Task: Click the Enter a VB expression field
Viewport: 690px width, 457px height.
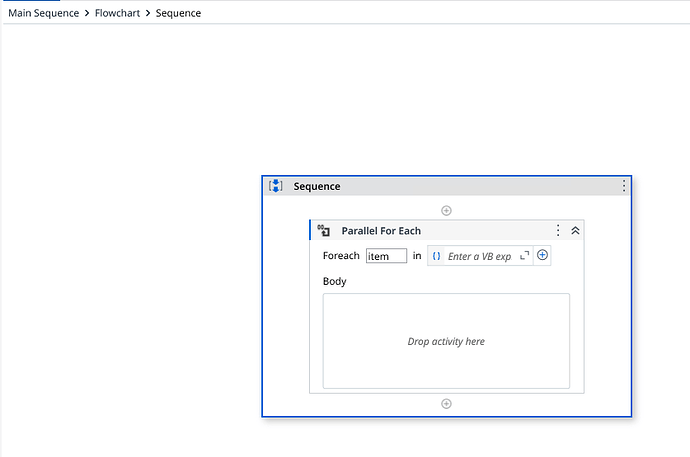Action: (480, 256)
